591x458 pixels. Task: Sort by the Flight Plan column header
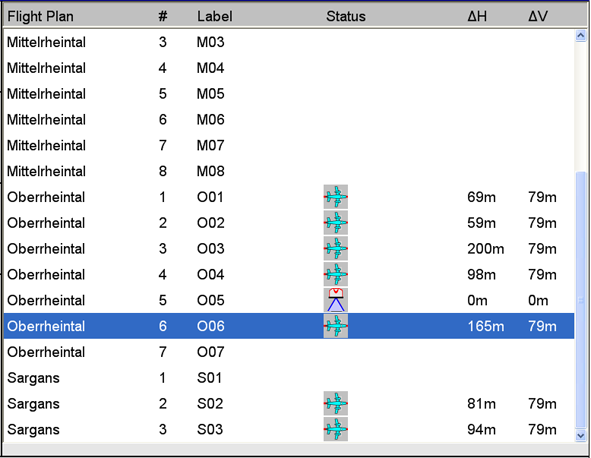click(x=41, y=17)
